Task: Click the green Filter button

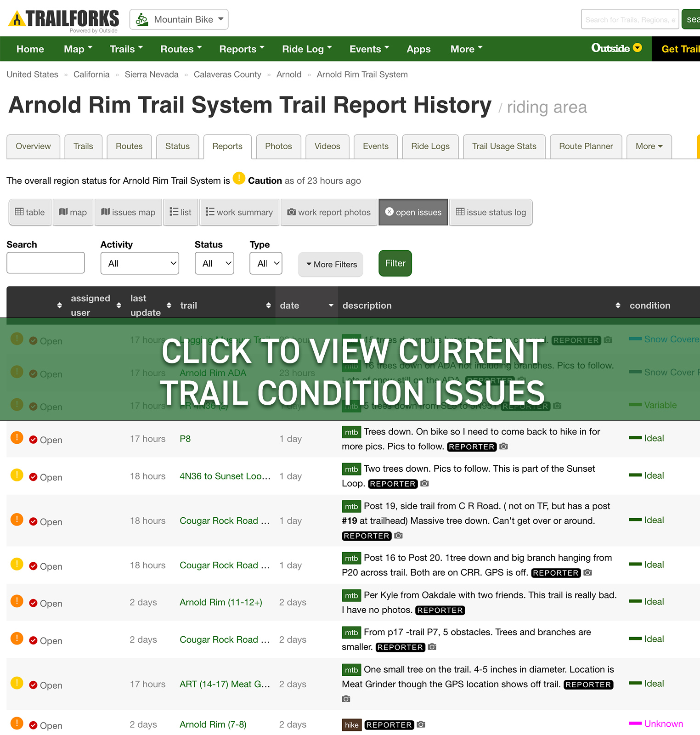Action: (x=395, y=263)
